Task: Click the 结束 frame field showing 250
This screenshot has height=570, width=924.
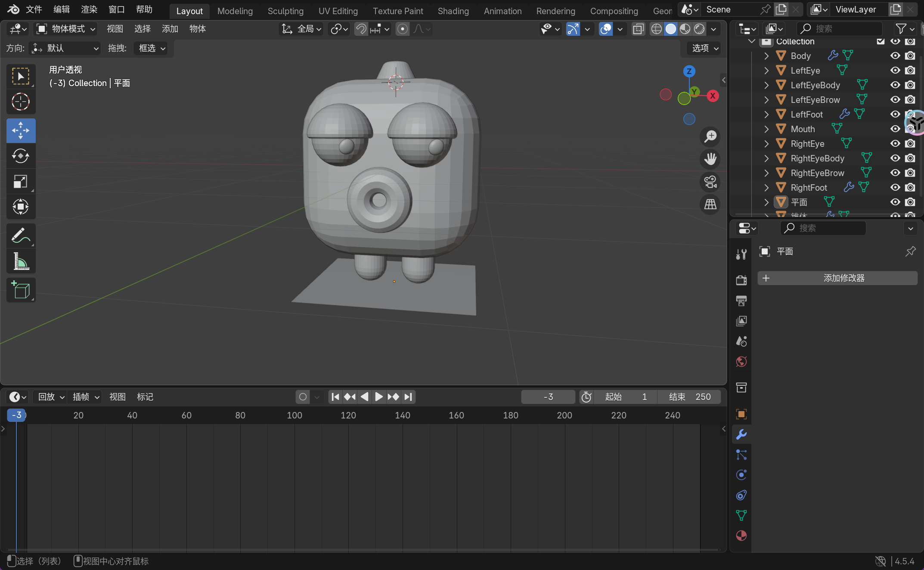Action: pyautogui.click(x=689, y=397)
